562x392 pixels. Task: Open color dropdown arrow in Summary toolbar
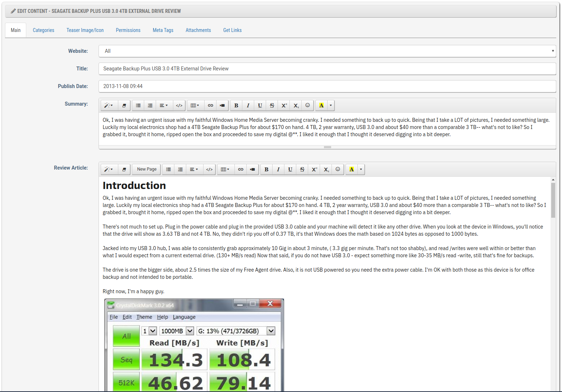point(331,105)
